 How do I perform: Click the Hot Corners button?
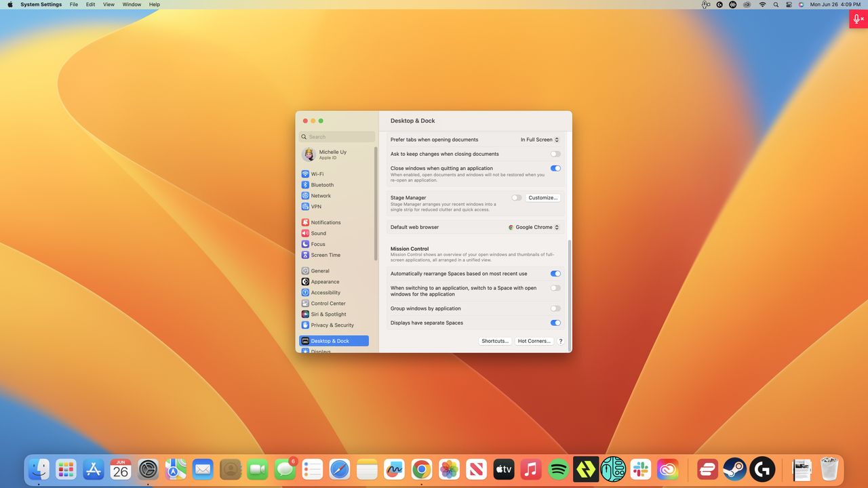pos(534,341)
